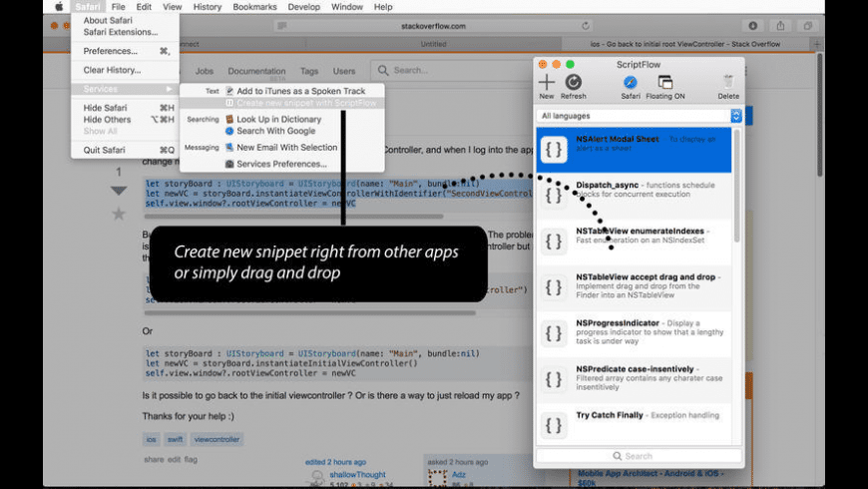The width and height of the screenshot is (868, 489).
Task: Open Services Preferences from submenu
Action: (281, 164)
